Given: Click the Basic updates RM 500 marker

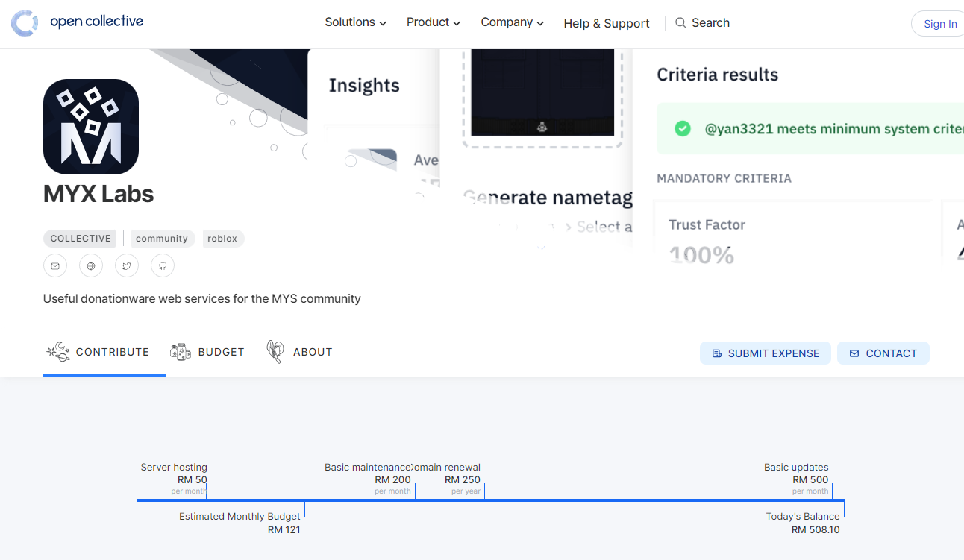Looking at the screenshot, I should [796, 479].
